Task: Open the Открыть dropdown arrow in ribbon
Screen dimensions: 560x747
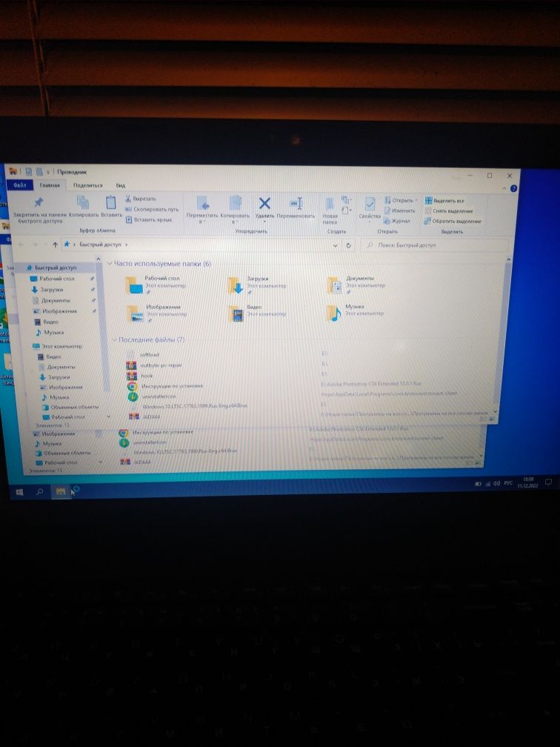Action: (416, 201)
